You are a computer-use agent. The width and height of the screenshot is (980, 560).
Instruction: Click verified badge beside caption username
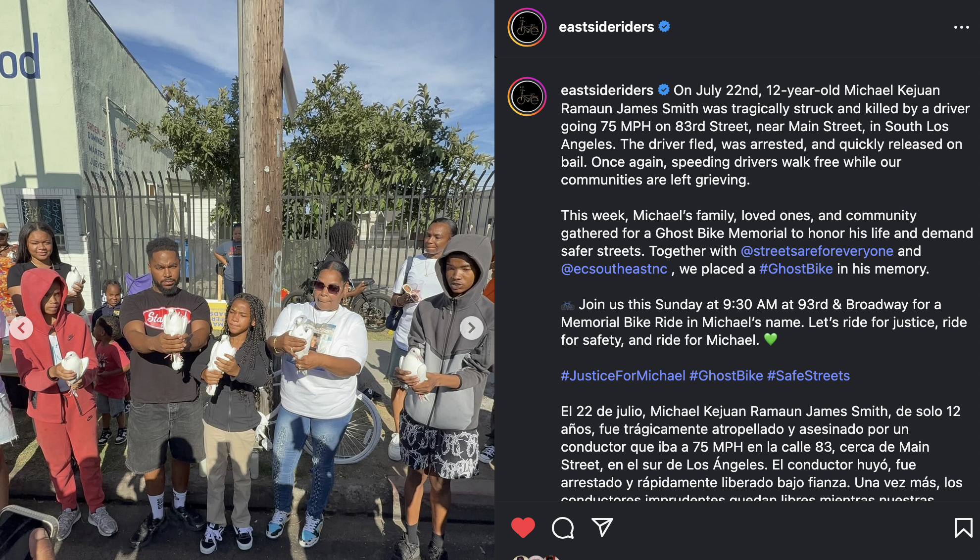click(x=663, y=90)
